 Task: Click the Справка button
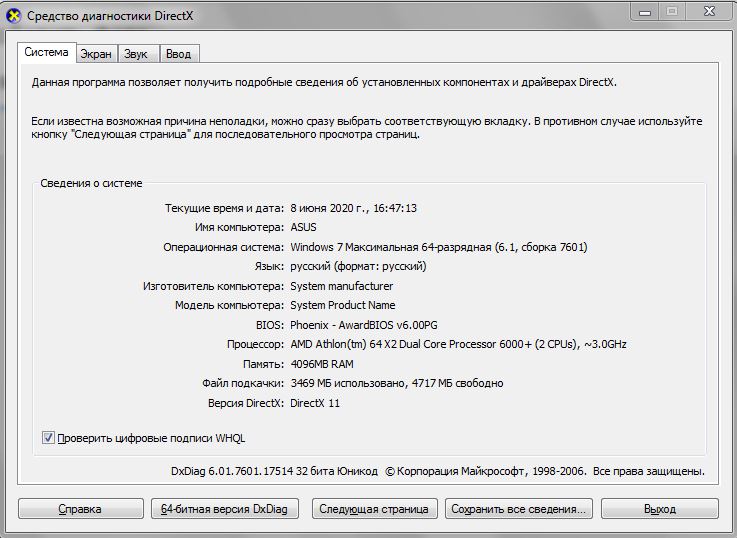coord(80,509)
